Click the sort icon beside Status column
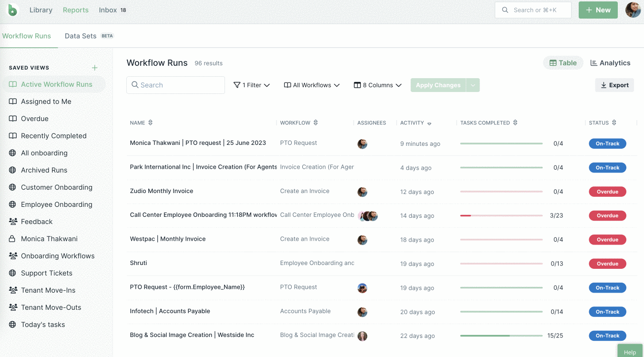644x357 pixels. (x=614, y=123)
